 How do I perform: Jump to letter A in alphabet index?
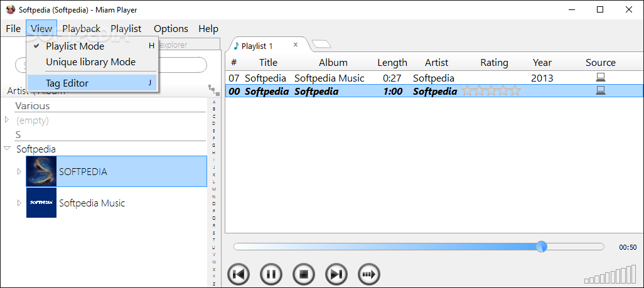coord(213,102)
